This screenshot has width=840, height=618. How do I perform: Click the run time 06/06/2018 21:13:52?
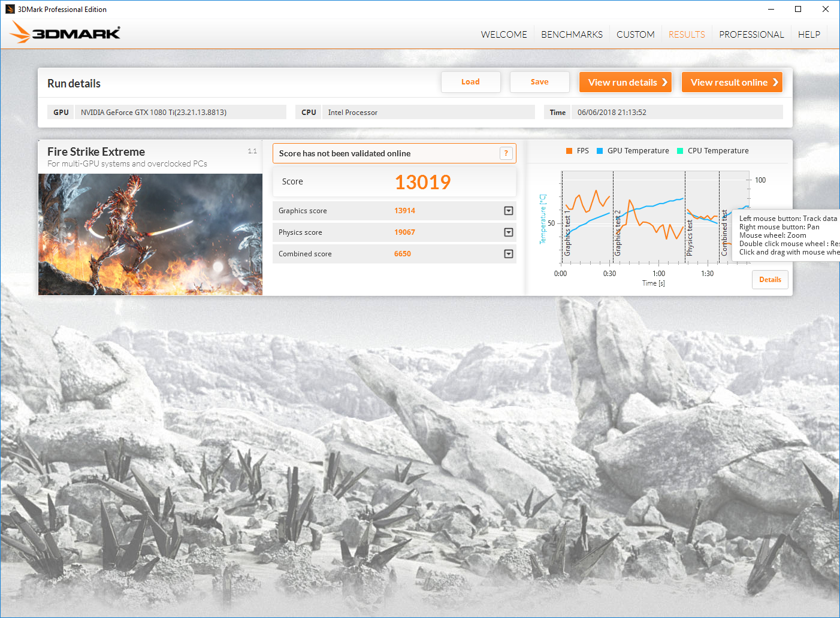pyautogui.click(x=612, y=113)
